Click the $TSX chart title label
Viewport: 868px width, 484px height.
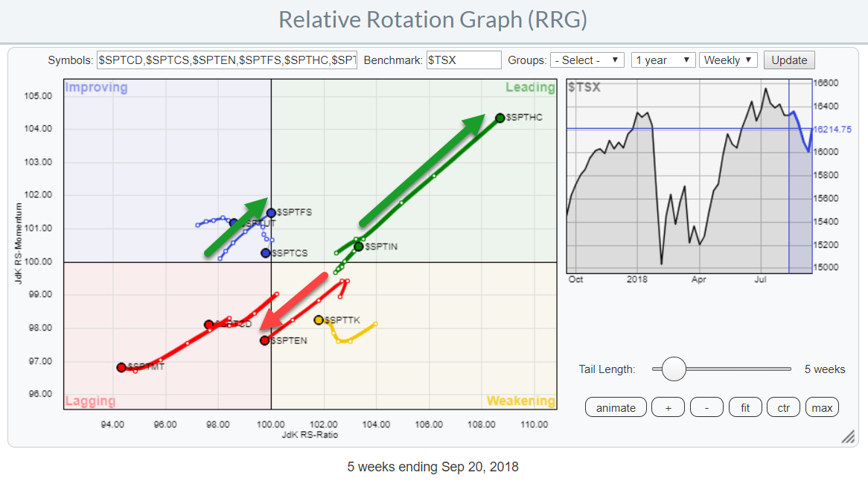[584, 87]
